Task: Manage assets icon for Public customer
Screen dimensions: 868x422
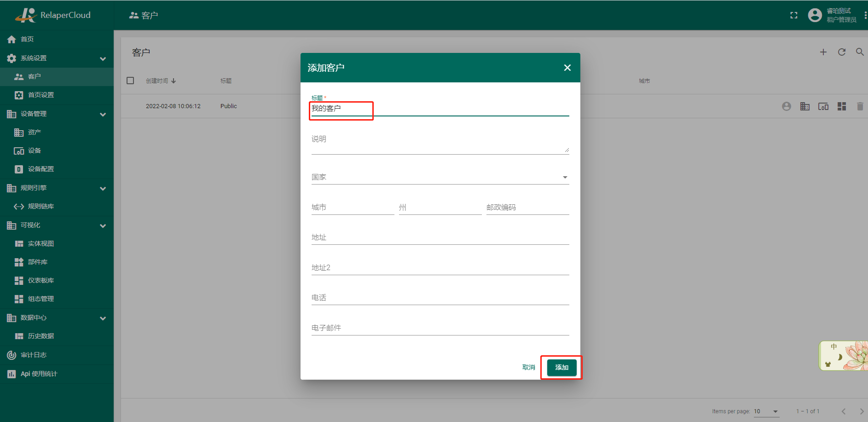Action: point(805,106)
